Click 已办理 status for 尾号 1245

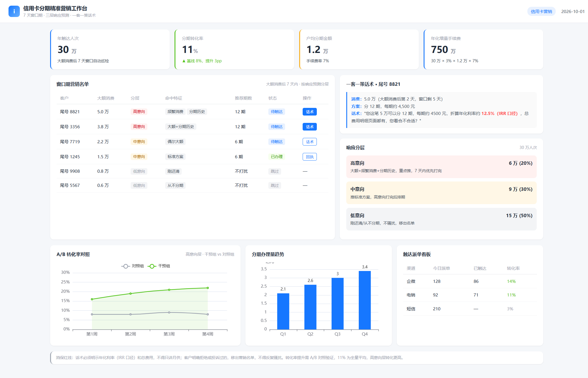coord(277,157)
